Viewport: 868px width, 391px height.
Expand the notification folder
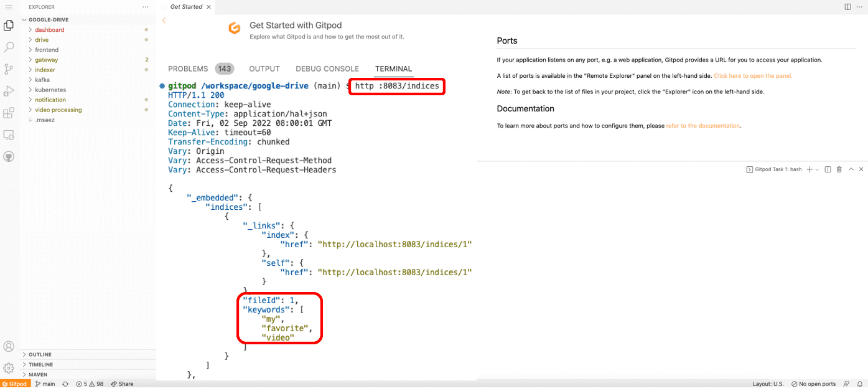click(x=50, y=100)
